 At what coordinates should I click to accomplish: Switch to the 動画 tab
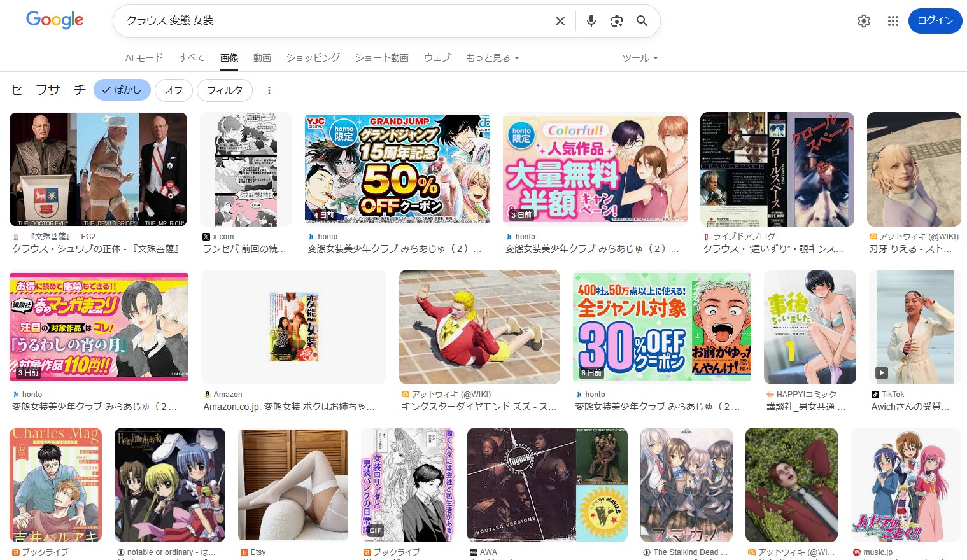tap(262, 58)
